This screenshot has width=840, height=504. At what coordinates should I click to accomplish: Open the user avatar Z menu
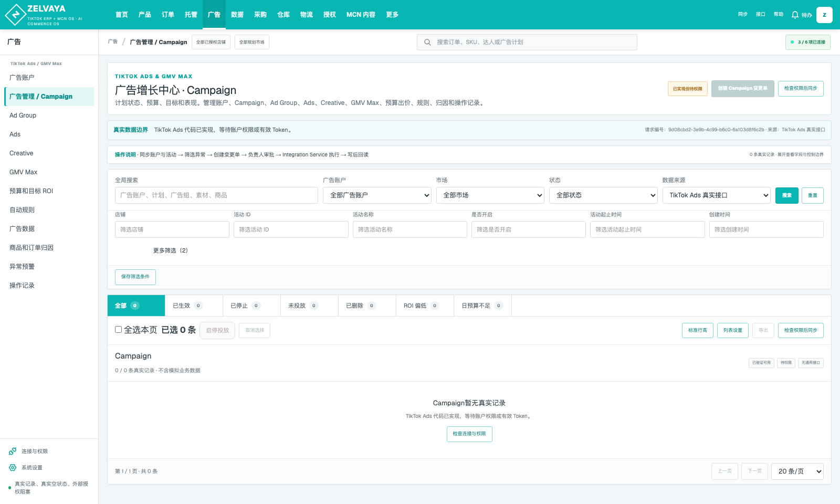pos(824,15)
